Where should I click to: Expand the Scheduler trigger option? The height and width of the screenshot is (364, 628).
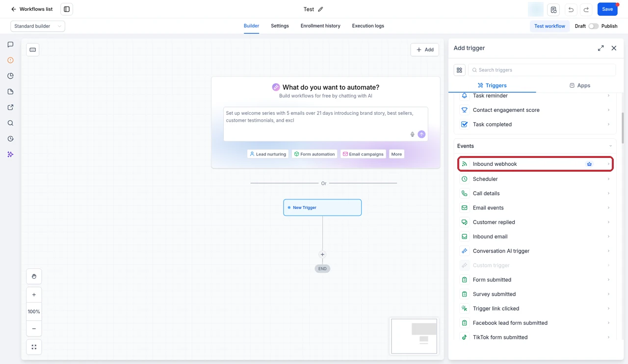point(535,179)
